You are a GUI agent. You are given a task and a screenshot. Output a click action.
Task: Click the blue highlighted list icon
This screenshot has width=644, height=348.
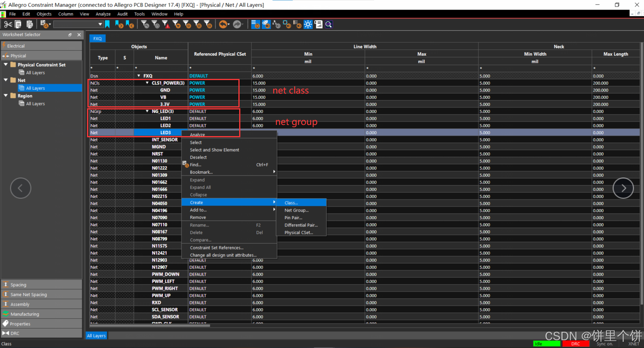255,24
